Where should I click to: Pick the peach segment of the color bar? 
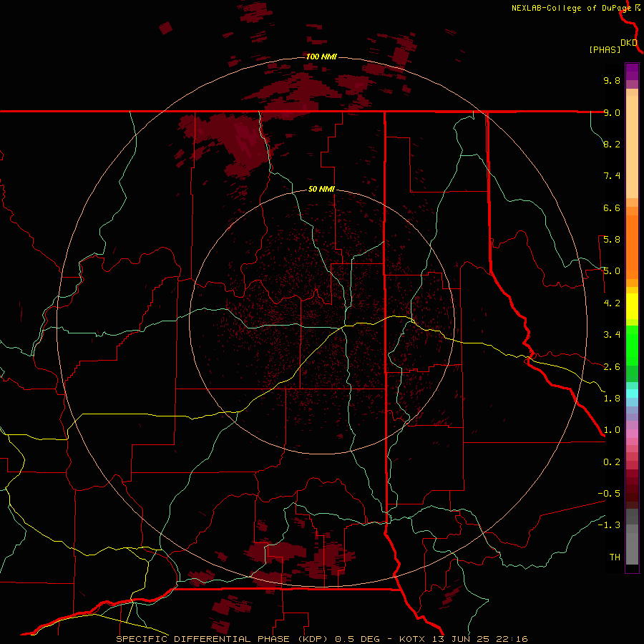pos(632,144)
